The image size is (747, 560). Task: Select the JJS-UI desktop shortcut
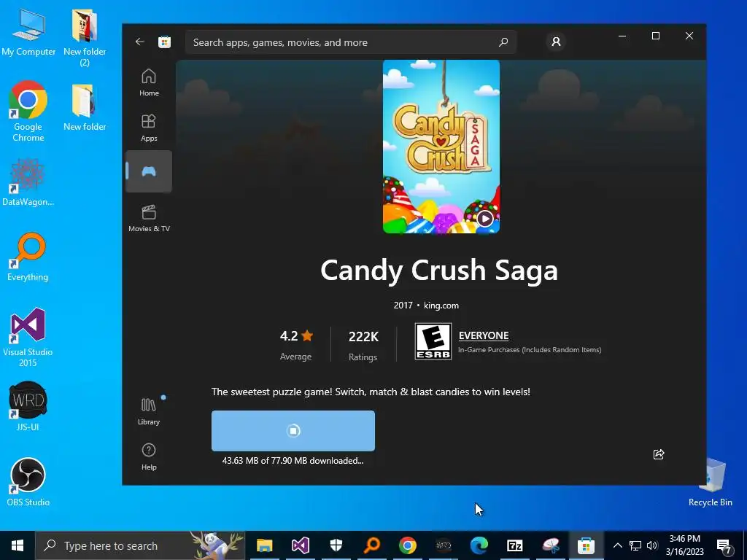point(28,405)
